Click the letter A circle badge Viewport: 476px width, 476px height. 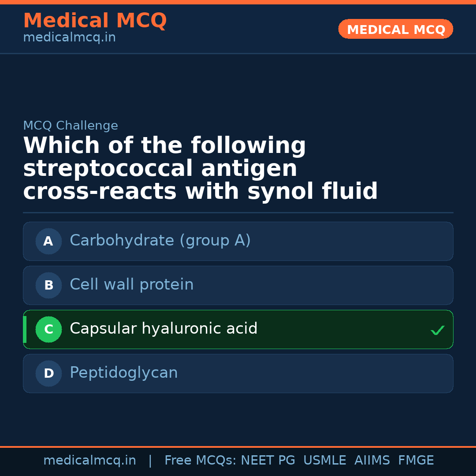(48, 241)
